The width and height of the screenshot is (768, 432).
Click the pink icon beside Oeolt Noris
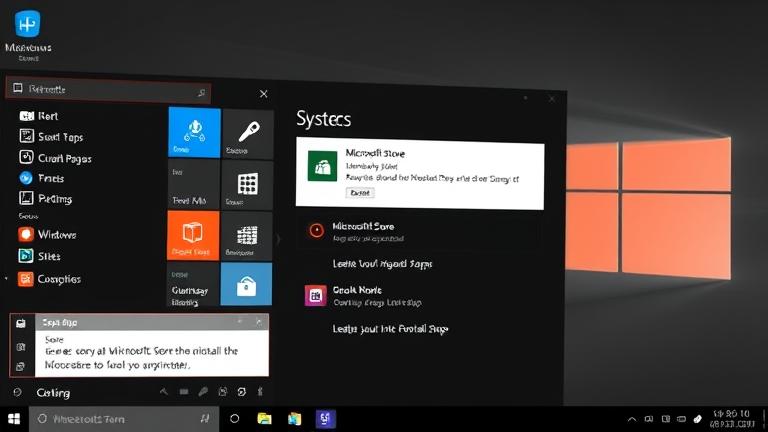click(315, 296)
